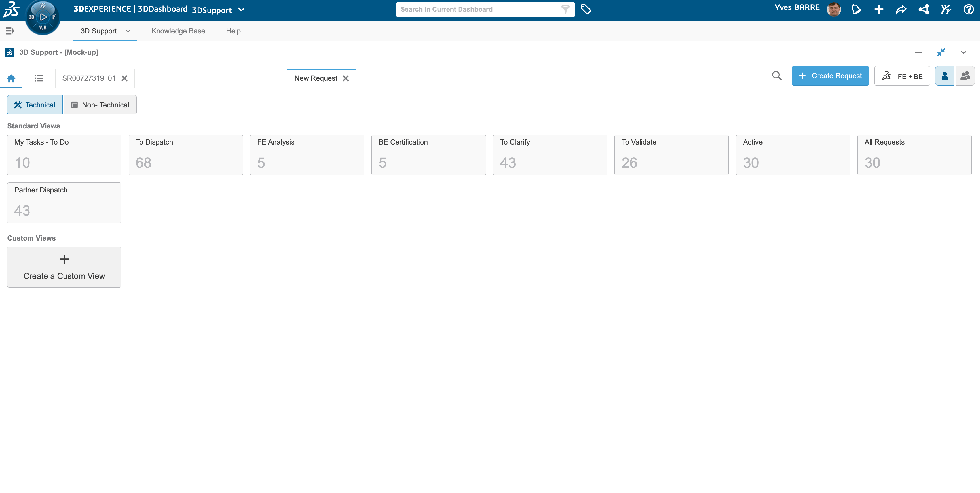
Task: Click the plus add icon in header
Action: click(x=878, y=10)
